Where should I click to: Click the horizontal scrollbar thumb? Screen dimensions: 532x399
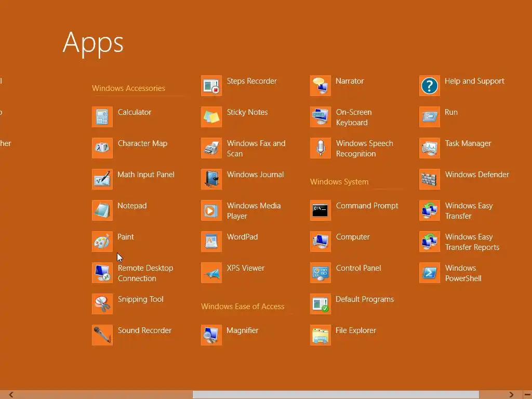tap(336, 395)
